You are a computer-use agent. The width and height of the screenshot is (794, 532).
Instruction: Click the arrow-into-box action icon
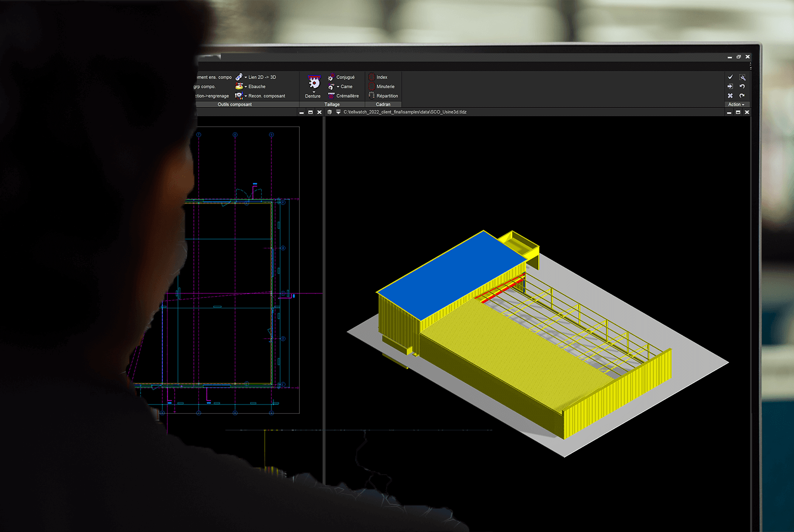730,86
